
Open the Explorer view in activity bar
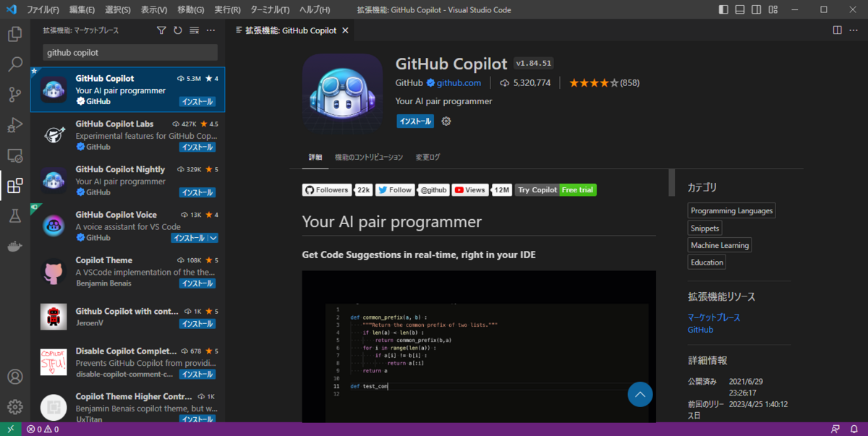point(15,34)
